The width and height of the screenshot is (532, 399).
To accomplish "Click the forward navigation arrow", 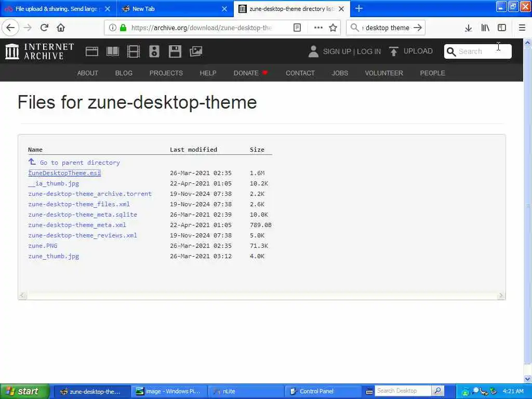I will click(28, 28).
